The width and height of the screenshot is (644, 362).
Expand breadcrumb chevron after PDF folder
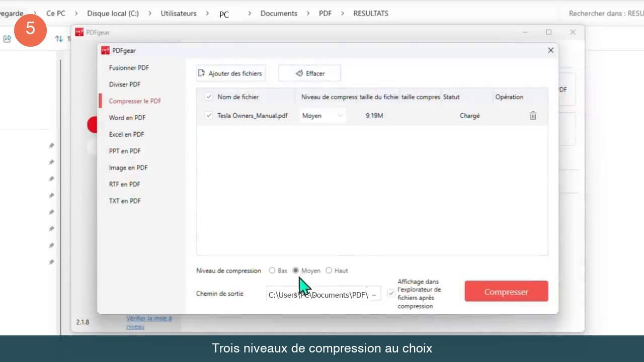[343, 14]
